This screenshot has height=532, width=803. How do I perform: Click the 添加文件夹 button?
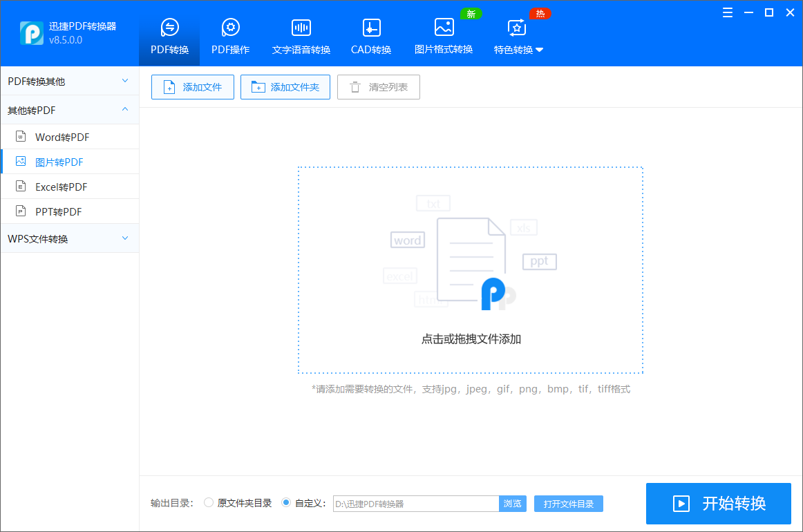tap(285, 87)
